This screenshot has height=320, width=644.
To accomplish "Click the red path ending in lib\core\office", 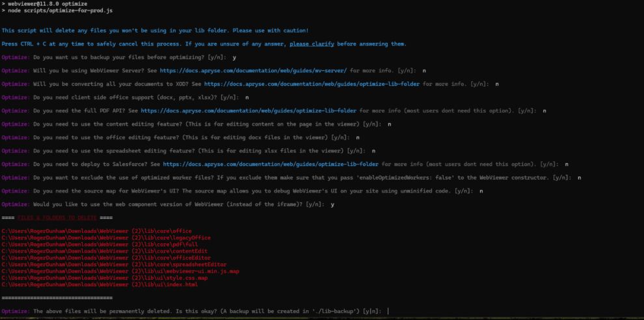I will 96,232.
